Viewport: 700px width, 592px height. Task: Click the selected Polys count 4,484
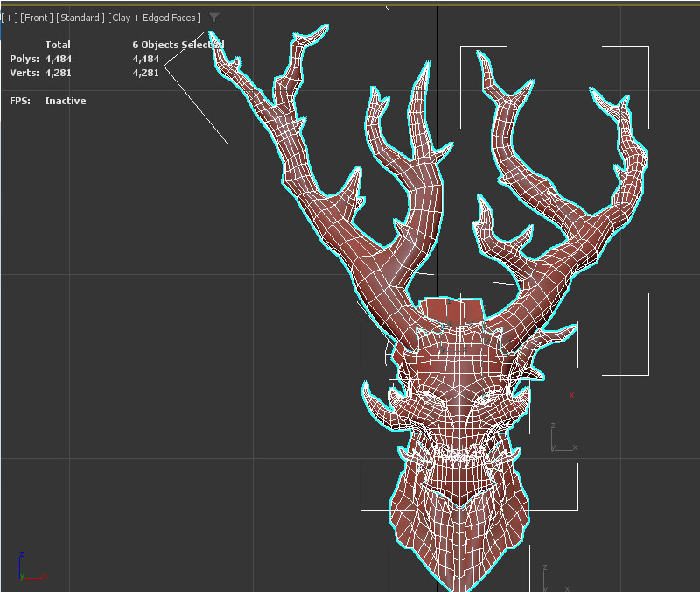(146, 59)
